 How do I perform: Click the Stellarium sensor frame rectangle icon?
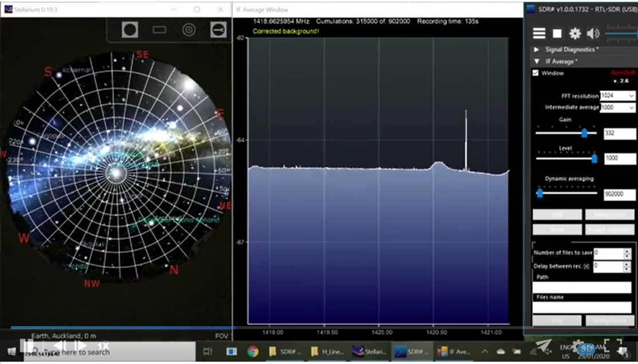pyautogui.click(x=159, y=30)
